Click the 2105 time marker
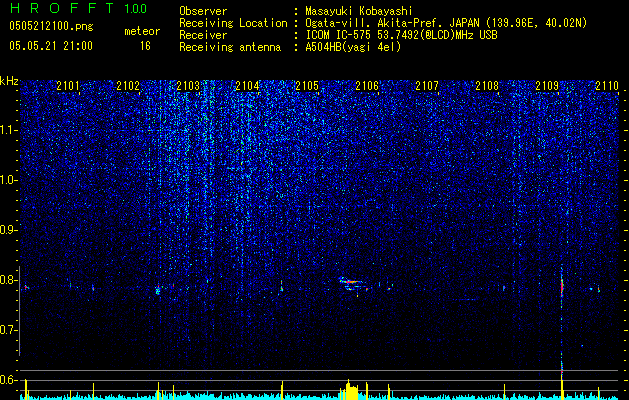 (307, 86)
